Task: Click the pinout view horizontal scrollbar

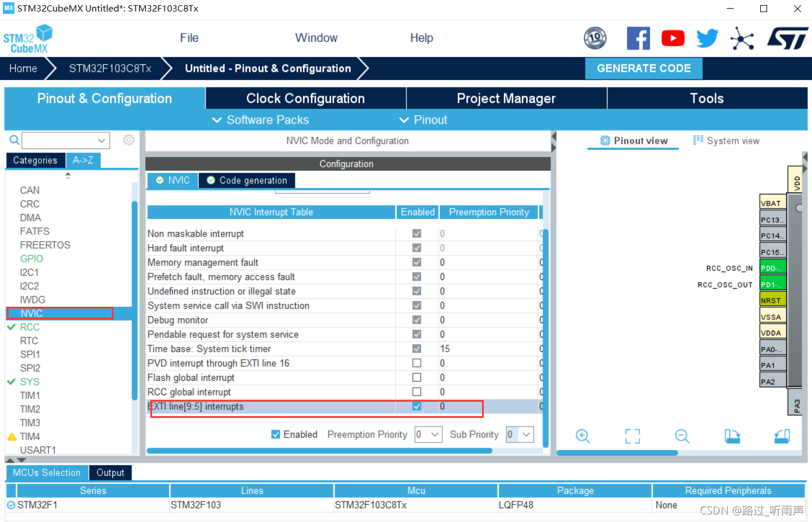Action: pyautogui.click(x=617, y=453)
